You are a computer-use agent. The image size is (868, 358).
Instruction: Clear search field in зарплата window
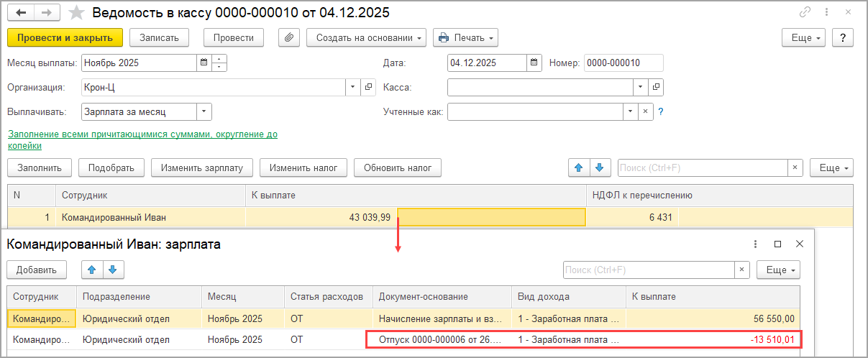click(x=742, y=270)
